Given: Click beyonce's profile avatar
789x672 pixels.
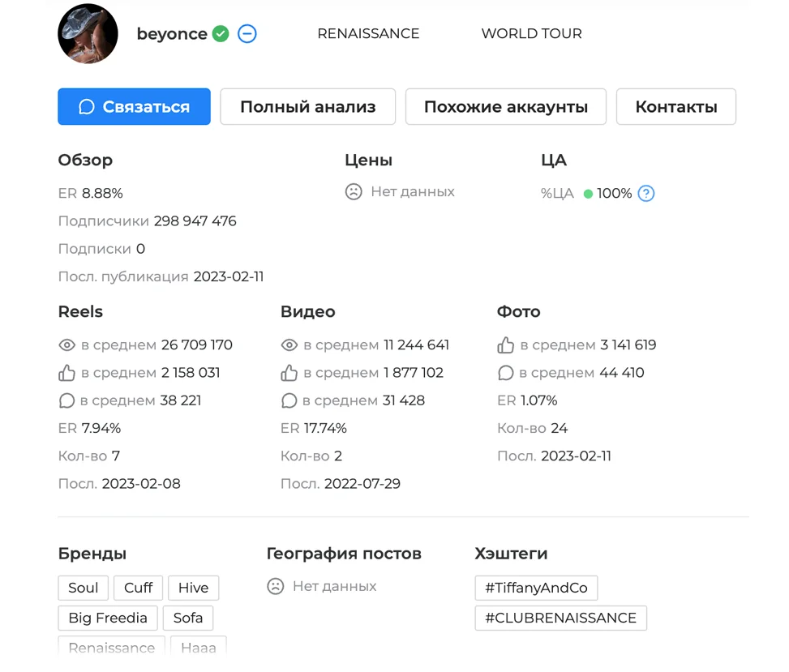Looking at the screenshot, I should point(88,33).
